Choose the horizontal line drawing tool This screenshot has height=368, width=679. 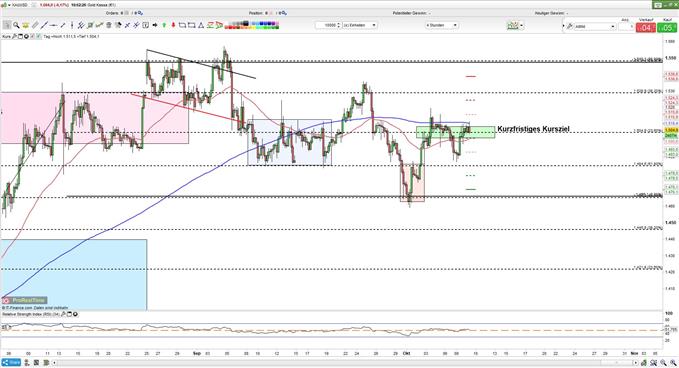(x=53, y=25)
